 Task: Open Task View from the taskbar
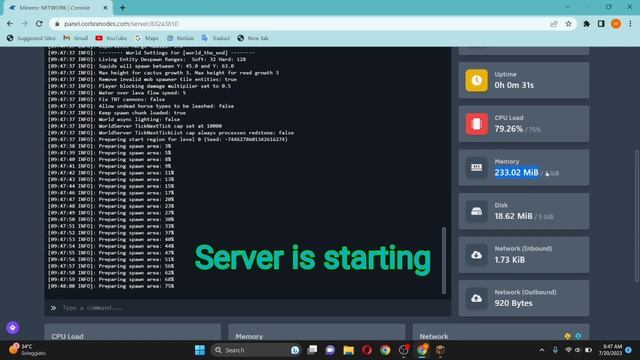pos(312,350)
